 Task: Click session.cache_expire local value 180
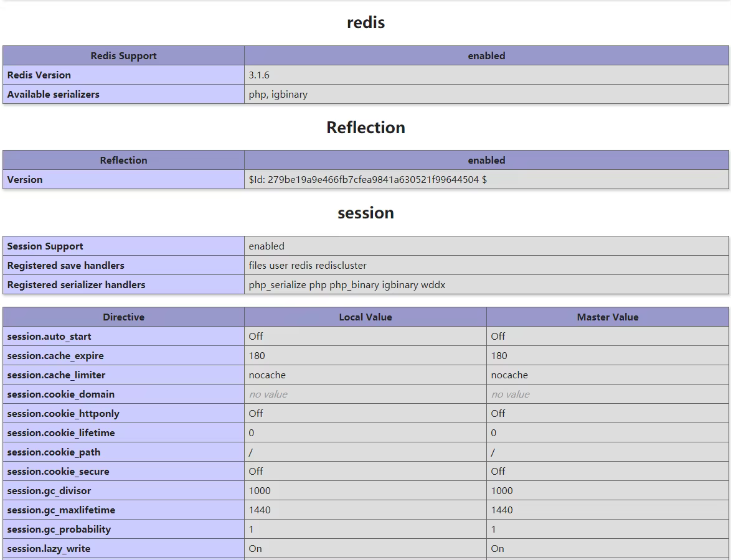[257, 356]
